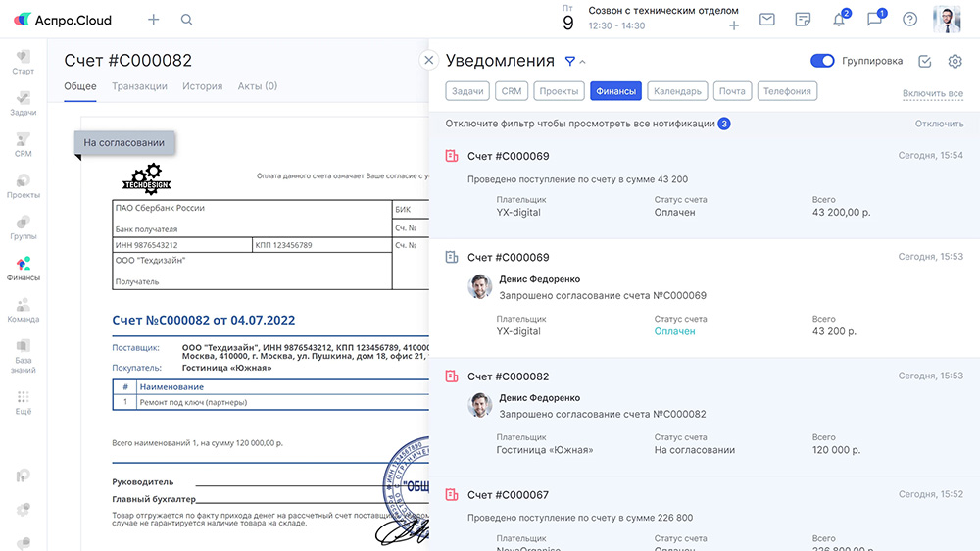Open the Проекты sidebar section
Image resolution: width=980 pixels, height=551 pixels.
coord(24,185)
